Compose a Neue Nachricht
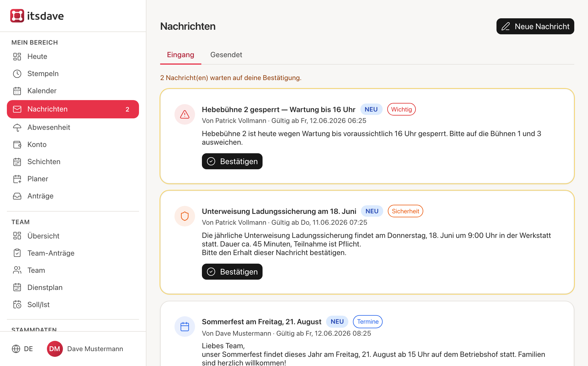The width and height of the screenshot is (588, 366). (x=535, y=26)
